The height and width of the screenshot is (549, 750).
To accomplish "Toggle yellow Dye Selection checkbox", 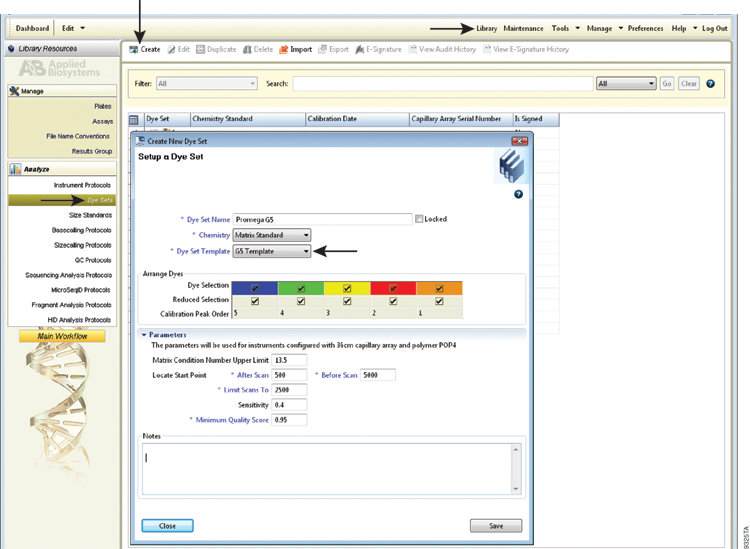I will [347, 288].
